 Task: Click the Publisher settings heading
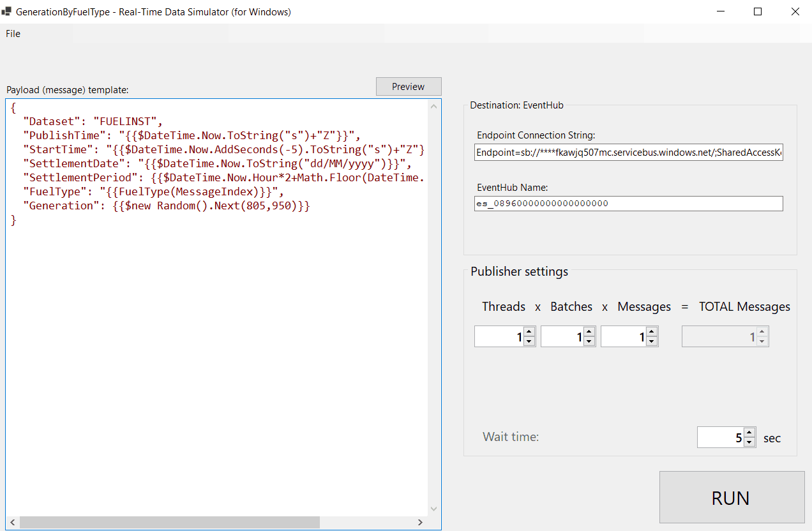point(520,271)
